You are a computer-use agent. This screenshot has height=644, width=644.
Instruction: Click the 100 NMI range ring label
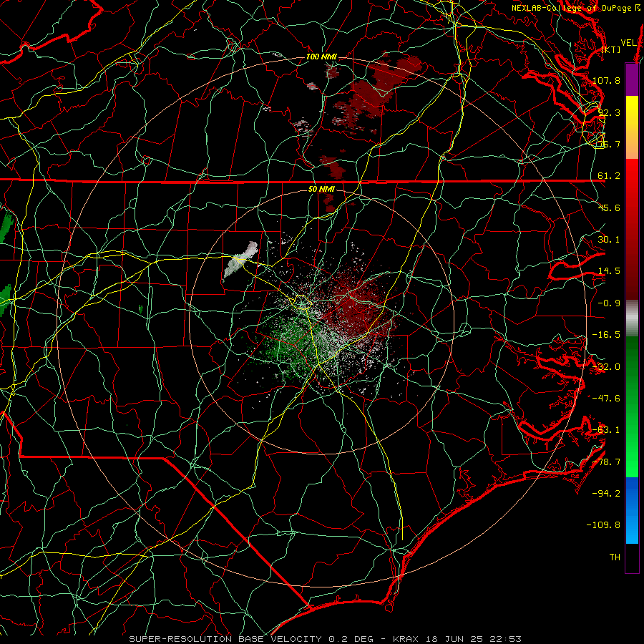pos(321,57)
